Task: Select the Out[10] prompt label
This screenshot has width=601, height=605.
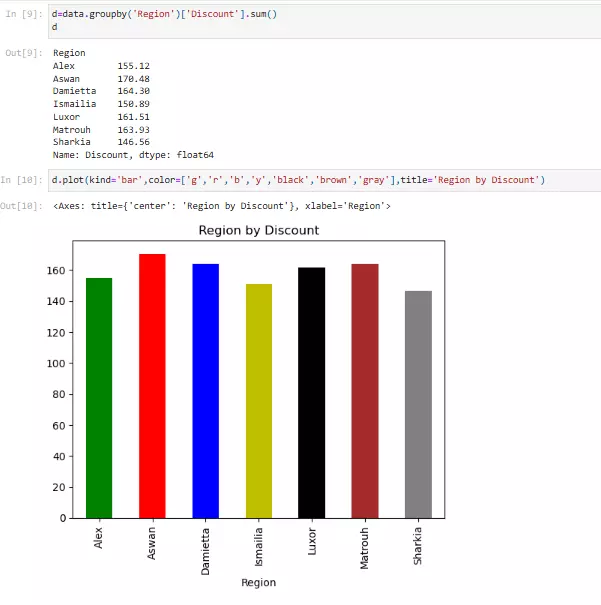Action: coord(21,206)
